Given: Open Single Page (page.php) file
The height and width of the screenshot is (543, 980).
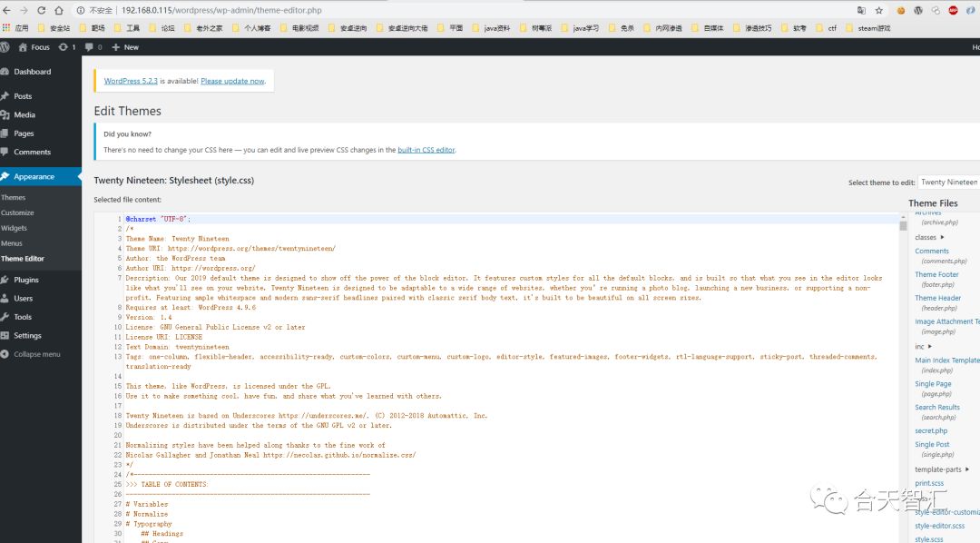Looking at the screenshot, I should [x=933, y=389].
